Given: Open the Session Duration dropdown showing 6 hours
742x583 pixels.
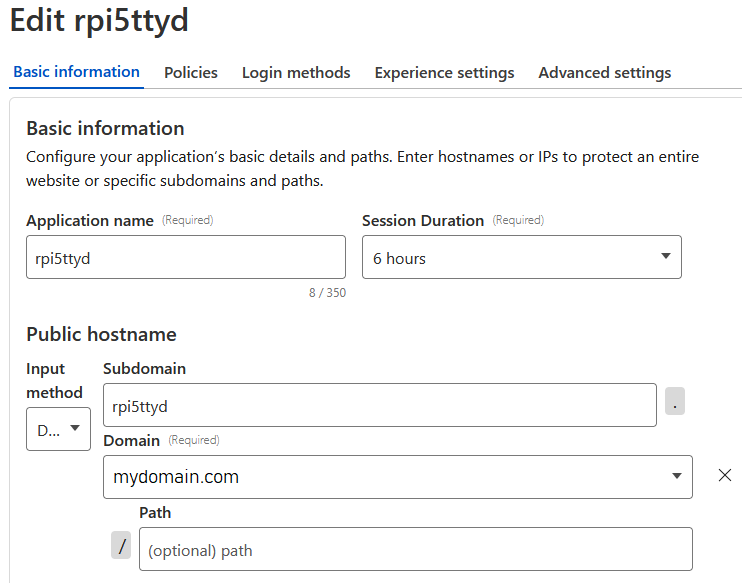Looking at the screenshot, I should (521, 257).
